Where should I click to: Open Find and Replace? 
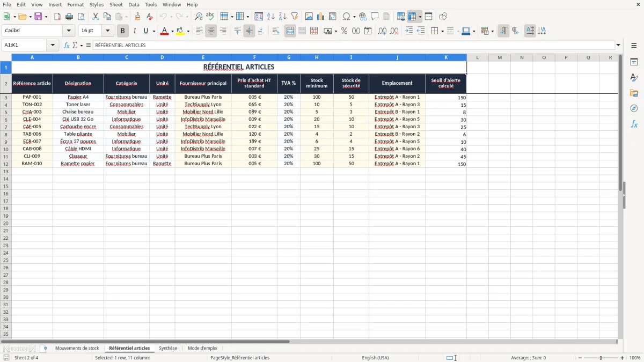tap(199, 17)
